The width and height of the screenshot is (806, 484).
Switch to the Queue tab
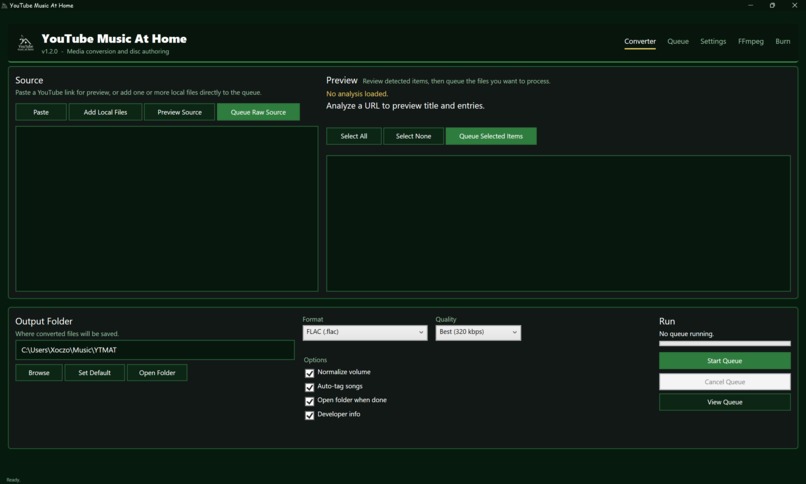(677, 42)
